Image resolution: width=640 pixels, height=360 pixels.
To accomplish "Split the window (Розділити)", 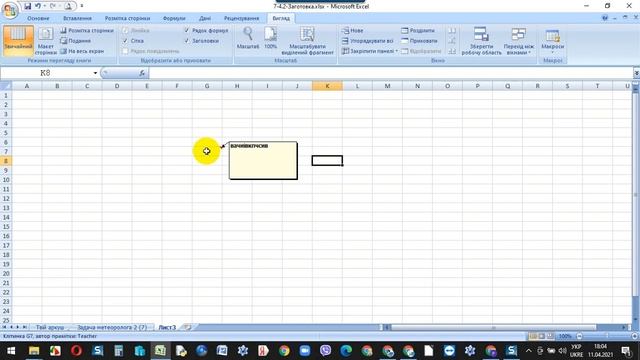I will (418, 31).
